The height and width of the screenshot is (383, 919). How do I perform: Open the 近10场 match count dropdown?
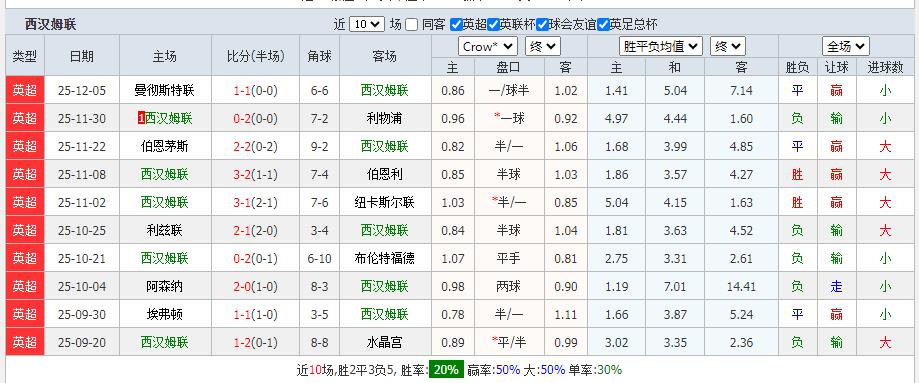tap(367, 25)
